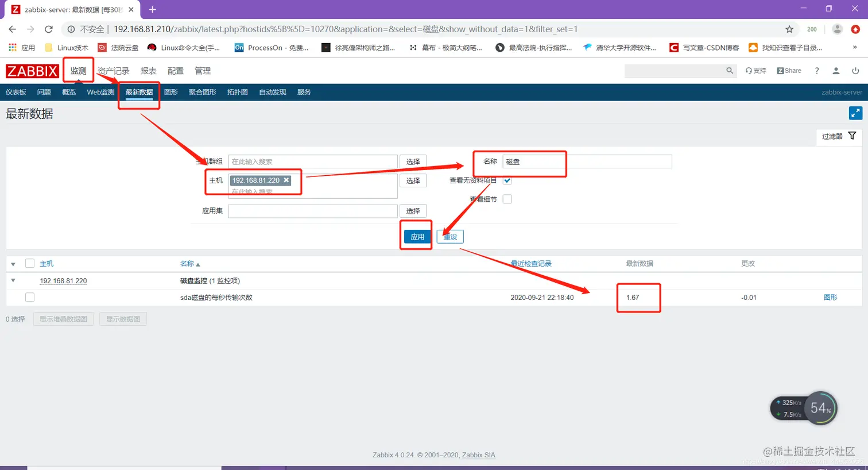Open the help question mark icon
Screen dimensions: 868x470
tap(816, 71)
